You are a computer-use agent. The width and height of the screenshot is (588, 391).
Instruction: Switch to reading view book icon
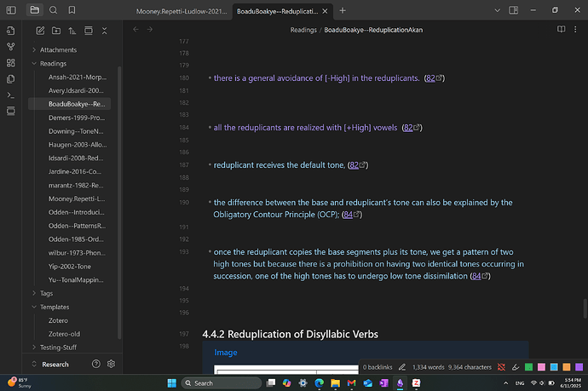coord(561,29)
